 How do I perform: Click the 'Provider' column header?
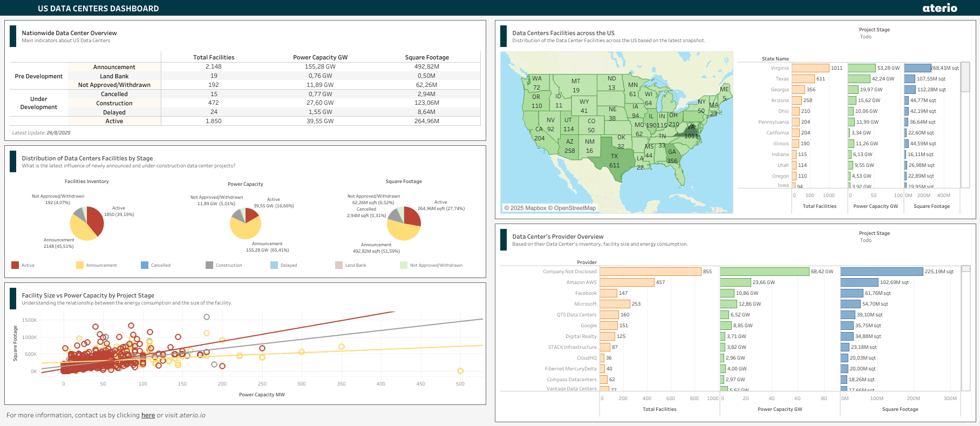tap(587, 262)
